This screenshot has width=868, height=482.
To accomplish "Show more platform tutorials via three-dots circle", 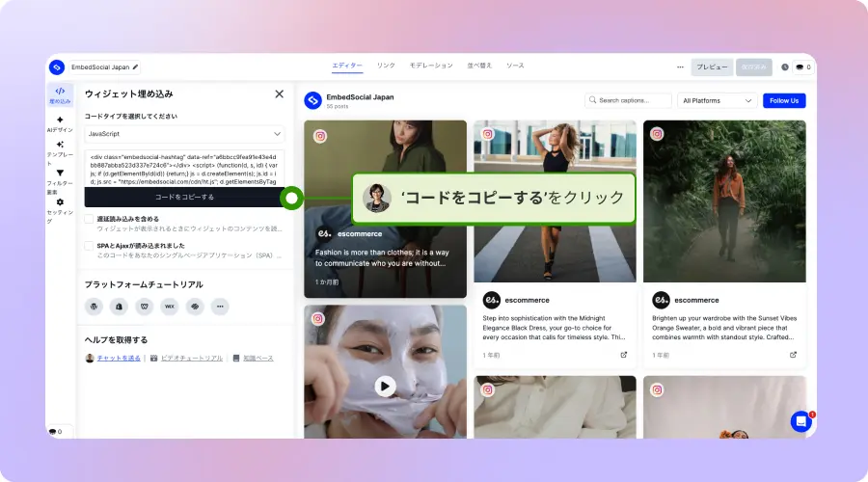I will 220,306.
